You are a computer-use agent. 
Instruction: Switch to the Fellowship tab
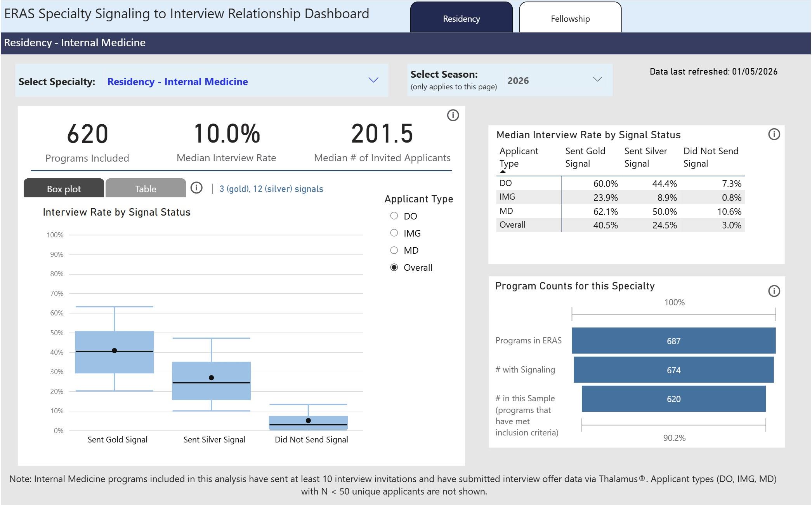tap(570, 19)
